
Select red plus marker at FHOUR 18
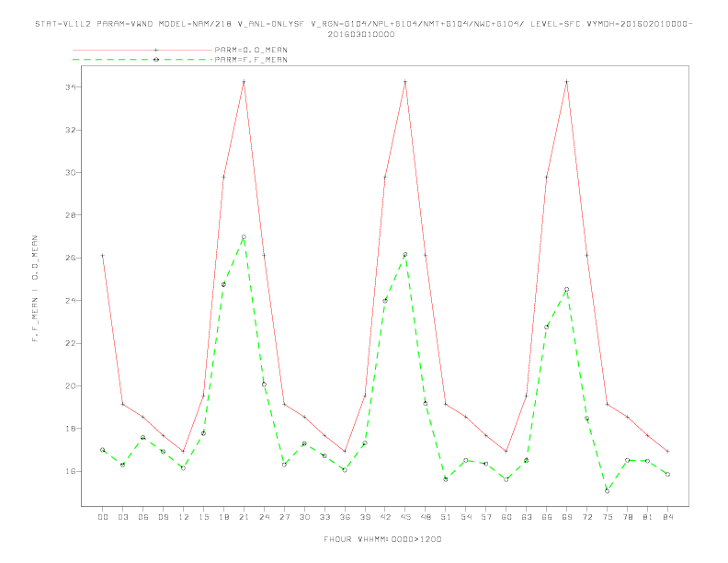coord(223,177)
